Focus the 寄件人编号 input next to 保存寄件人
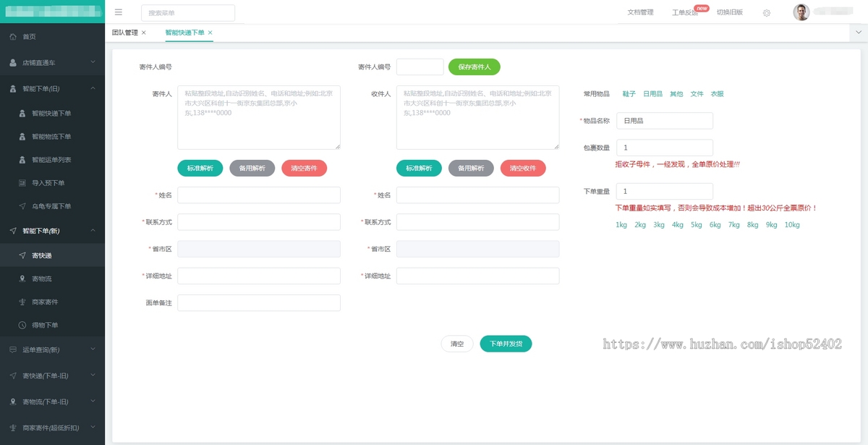This screenshot has height=445, width=868. coord(420,67)
